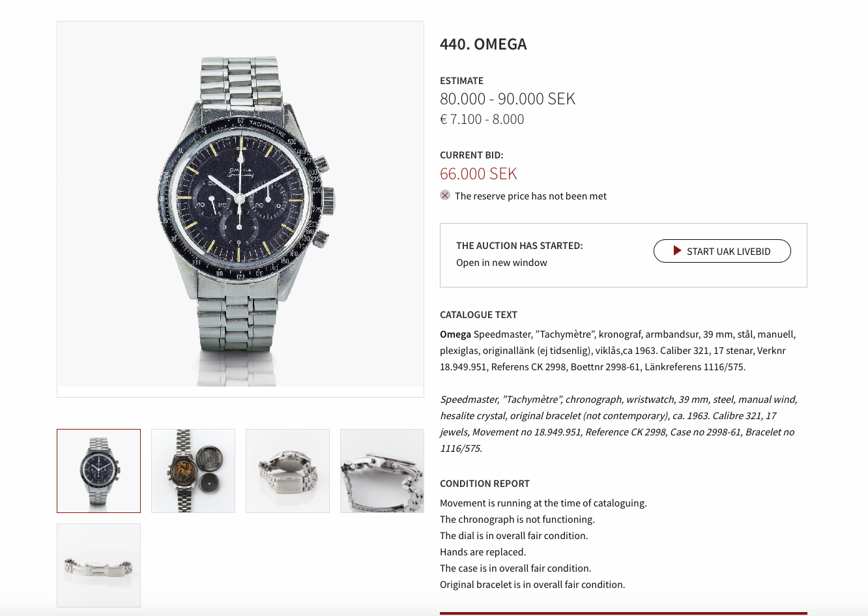Select the open clasp thumbnail

point(98,565)
